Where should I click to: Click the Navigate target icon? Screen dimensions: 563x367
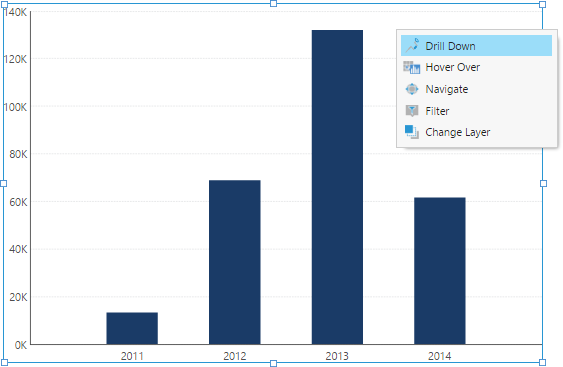(x=412, y=89)
